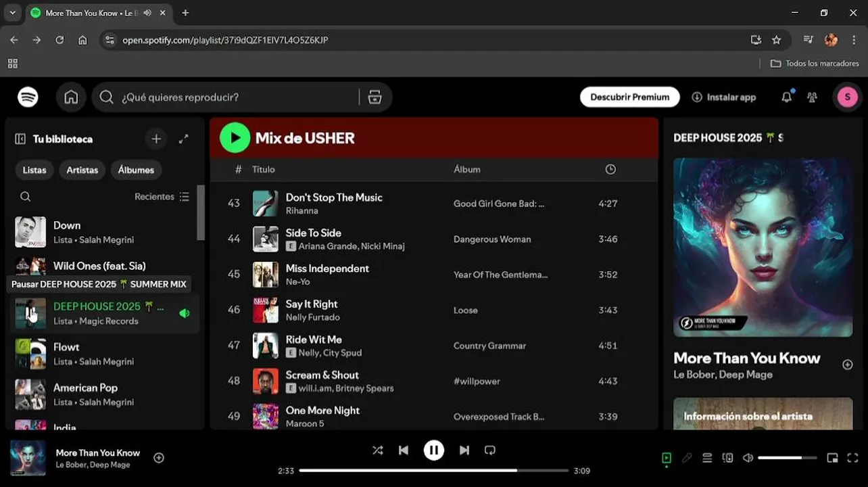868x487 pixels.
Task: Add More Than You Know to liked songs in right panel
Action: point(847,365)
